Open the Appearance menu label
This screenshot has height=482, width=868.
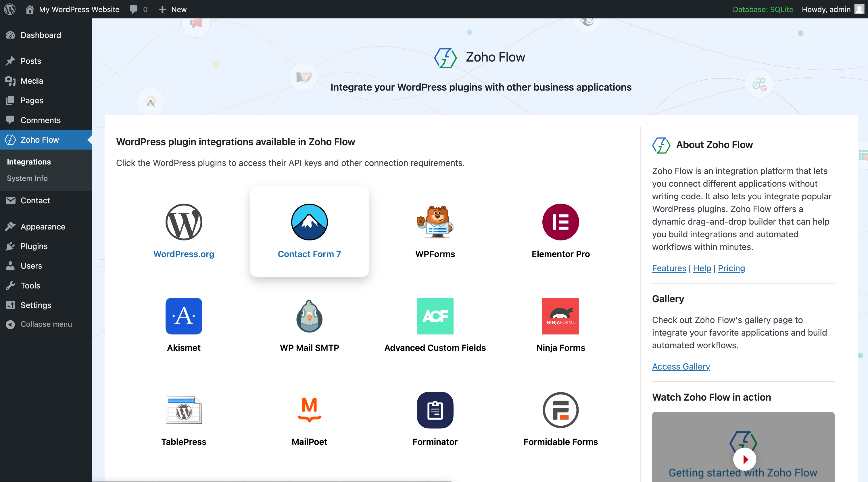pos(43,227)
